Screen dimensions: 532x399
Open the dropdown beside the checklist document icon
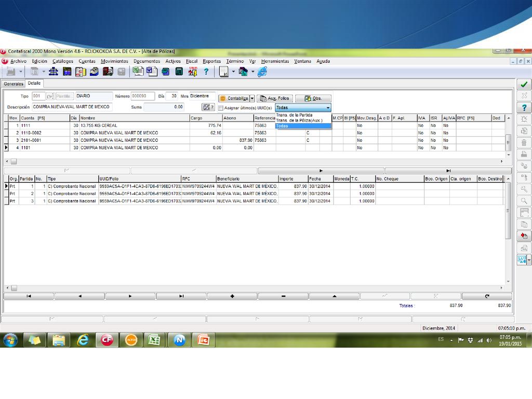tap(233, 72)
